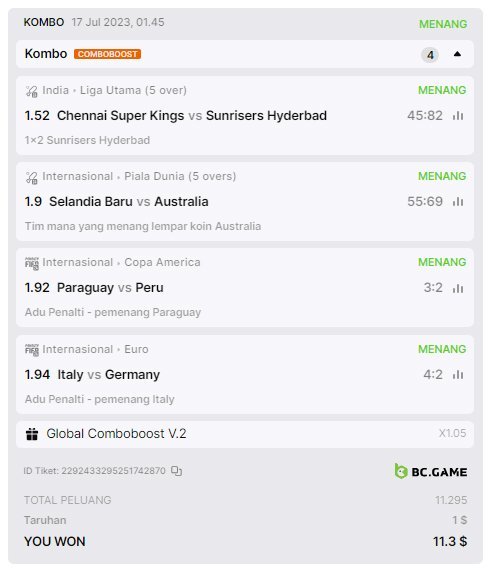Select the Global Comboboost V.2 row
The width and height of the screenshot is (489, 574).
[x=244, y=434]
